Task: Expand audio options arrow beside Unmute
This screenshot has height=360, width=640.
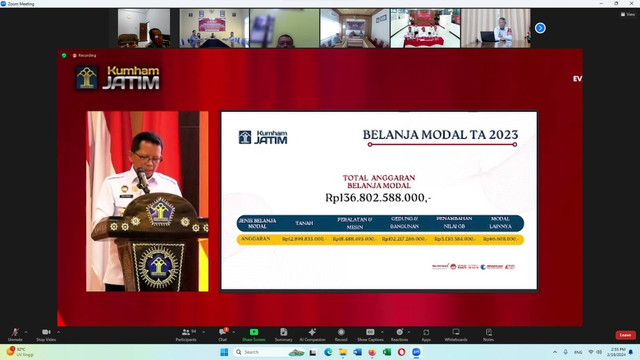Action: pos(26,332)
